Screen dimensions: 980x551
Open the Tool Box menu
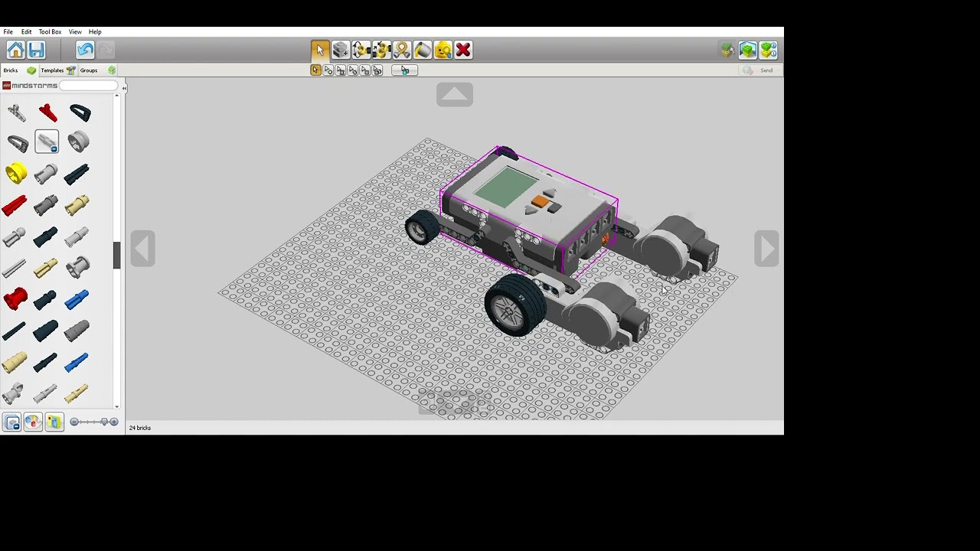coord(50,32)
